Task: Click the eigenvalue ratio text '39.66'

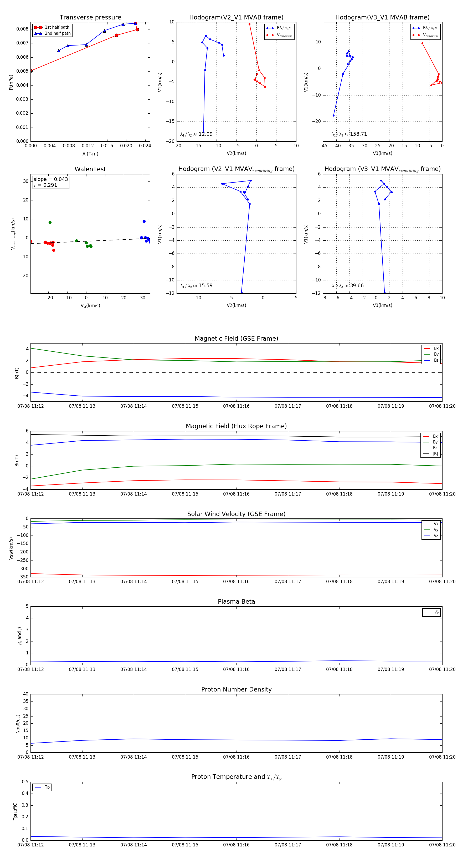Action: [357, 286]
